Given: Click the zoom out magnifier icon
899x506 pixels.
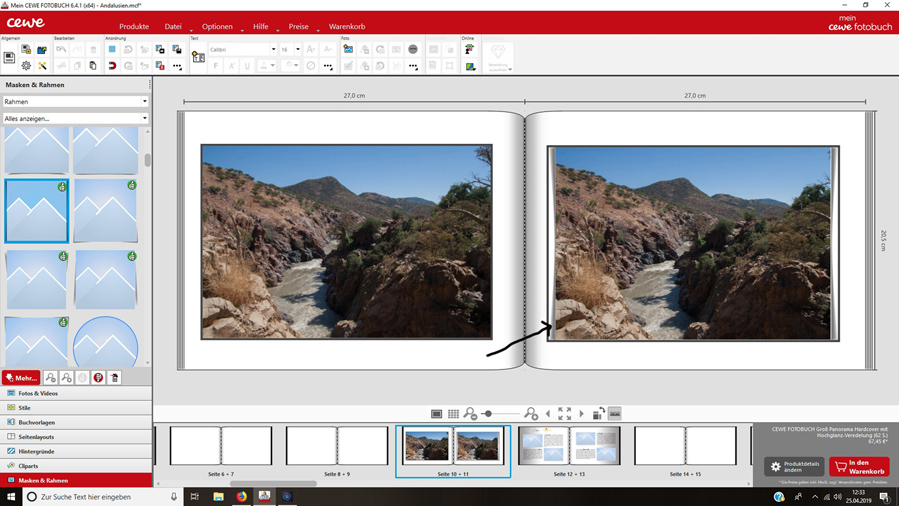Looking at the screenshot, I should [470, 414].
